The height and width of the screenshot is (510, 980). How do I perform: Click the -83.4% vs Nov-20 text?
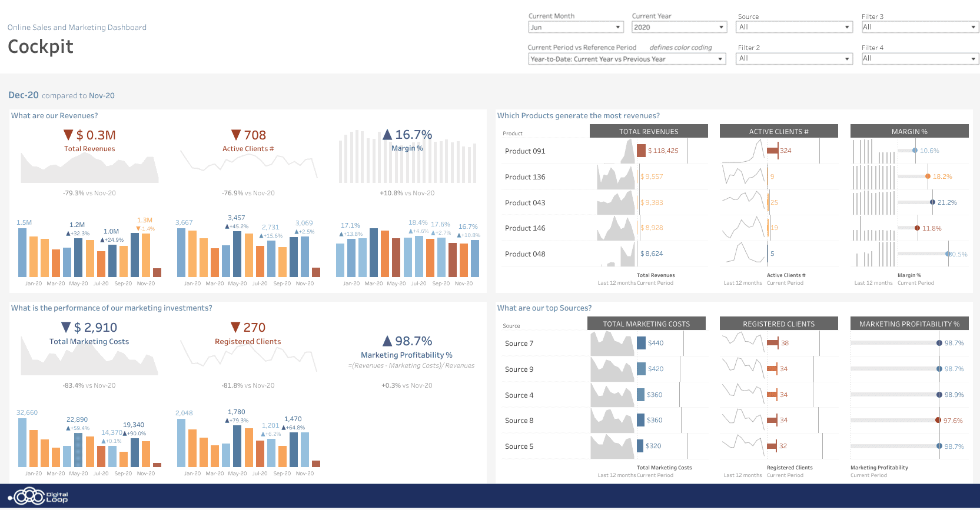(x=89, y=385)
